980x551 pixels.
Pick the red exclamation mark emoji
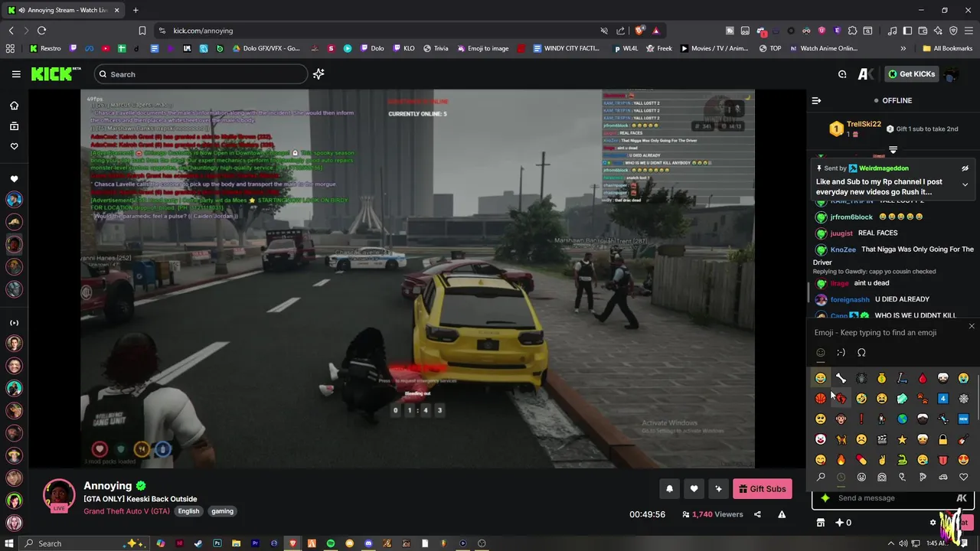point(861,419)
